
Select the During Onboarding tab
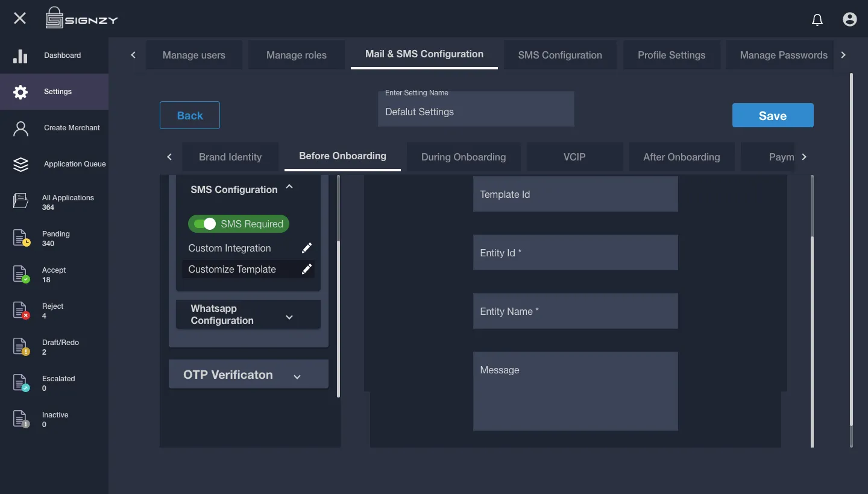tap(464, 157)
